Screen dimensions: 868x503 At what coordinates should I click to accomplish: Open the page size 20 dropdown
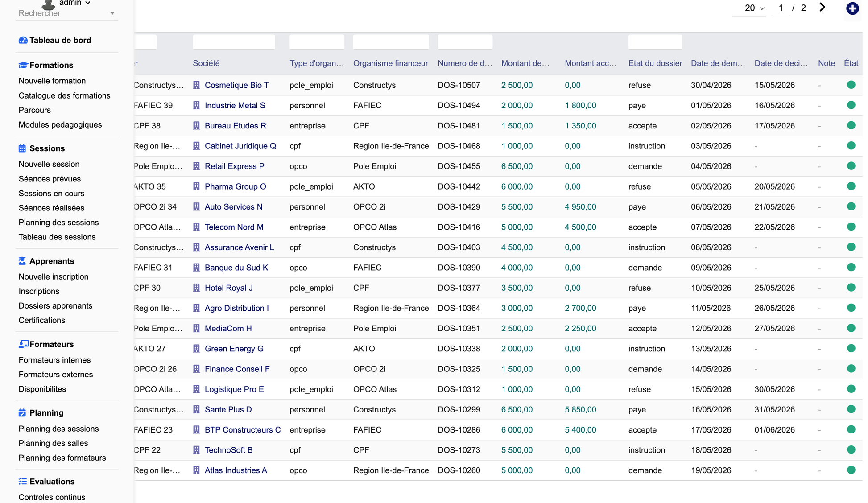[754, 8]
